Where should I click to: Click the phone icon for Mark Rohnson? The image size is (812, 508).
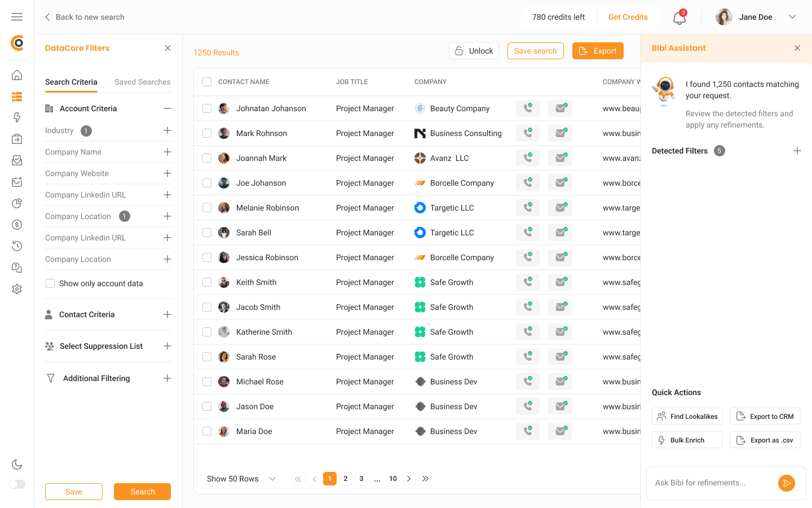(528, 133)
